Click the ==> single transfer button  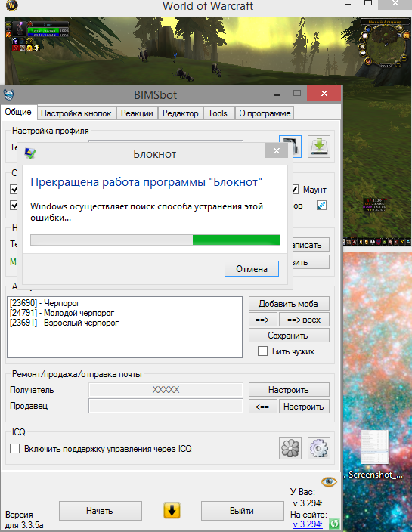tap(262, 320)
